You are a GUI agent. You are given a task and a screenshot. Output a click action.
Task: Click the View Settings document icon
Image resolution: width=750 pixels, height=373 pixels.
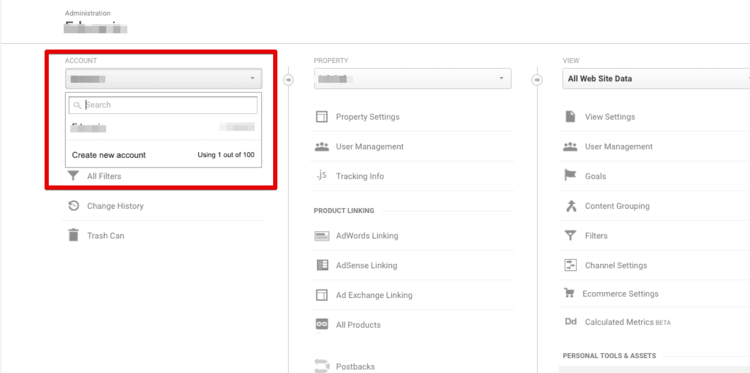coord(570,117)
